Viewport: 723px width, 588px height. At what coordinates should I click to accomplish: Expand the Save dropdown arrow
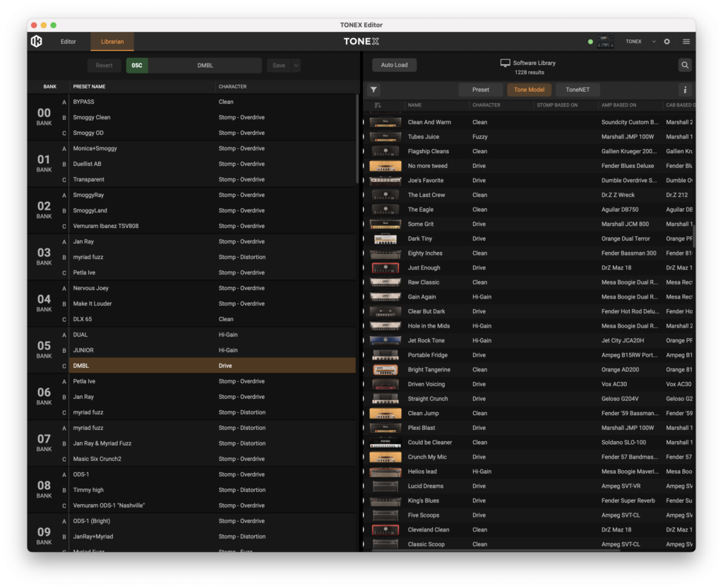pyautogui.click(x=296, y=66)
